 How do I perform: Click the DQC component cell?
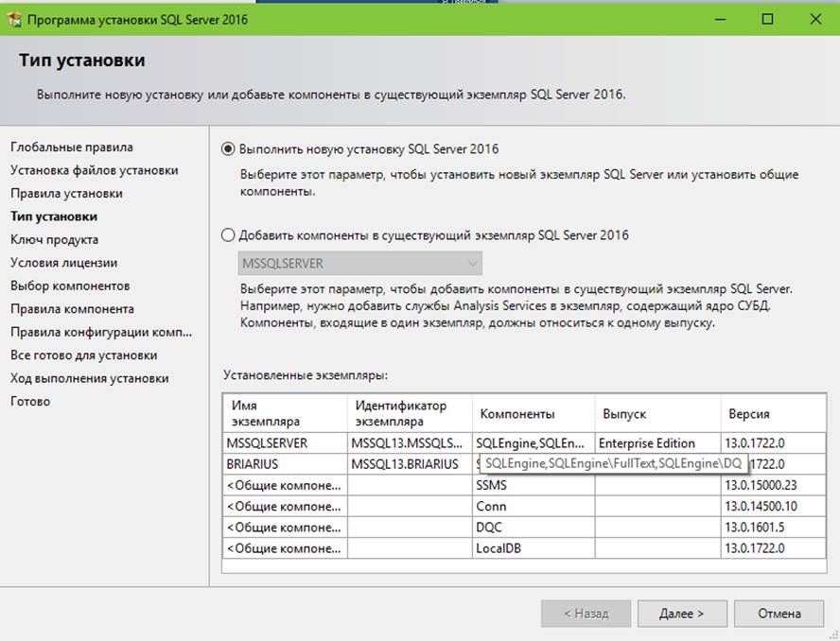click(534, 528)
